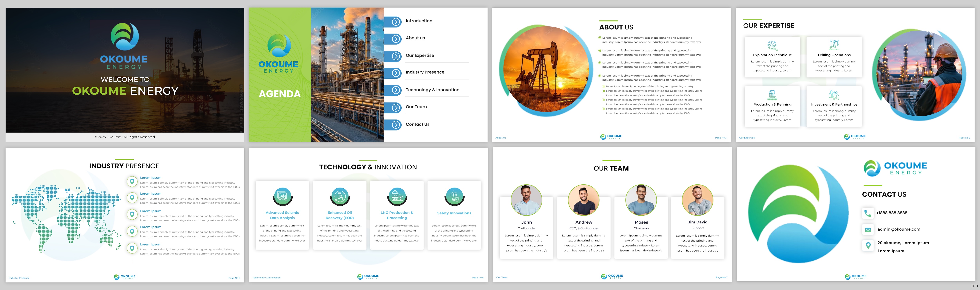
Task: Select the email envelope icon beside admin@okoume.com
Action: point(868,229)
